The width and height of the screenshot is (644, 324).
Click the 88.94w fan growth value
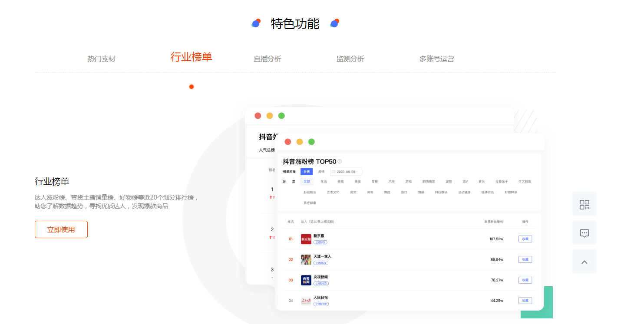[497, 259]
